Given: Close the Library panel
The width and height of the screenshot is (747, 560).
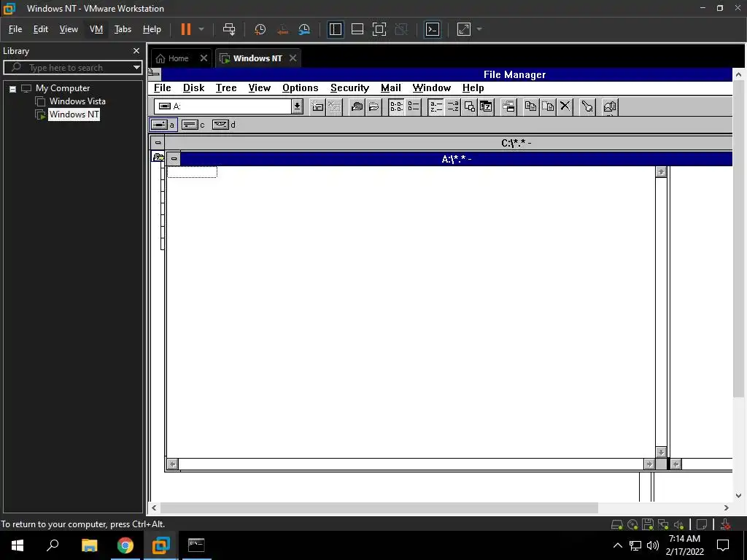Looking at the screenshot, I should (x=136, y=50).
